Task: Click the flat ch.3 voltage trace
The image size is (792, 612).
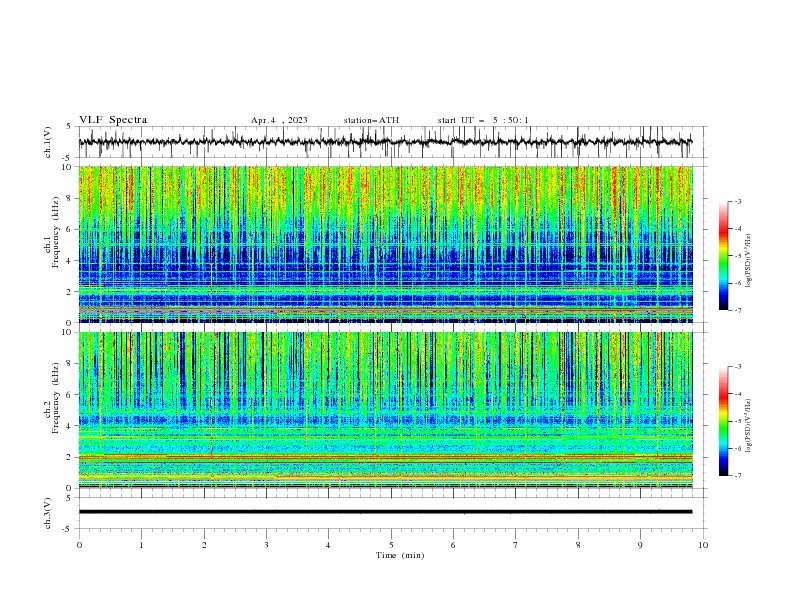Action: point(385,512)
